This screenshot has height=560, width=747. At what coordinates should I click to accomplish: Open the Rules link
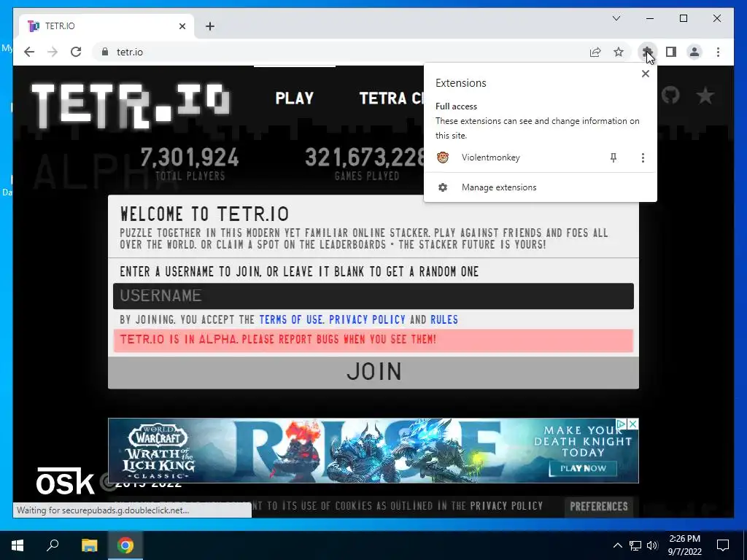click(444, 319)
